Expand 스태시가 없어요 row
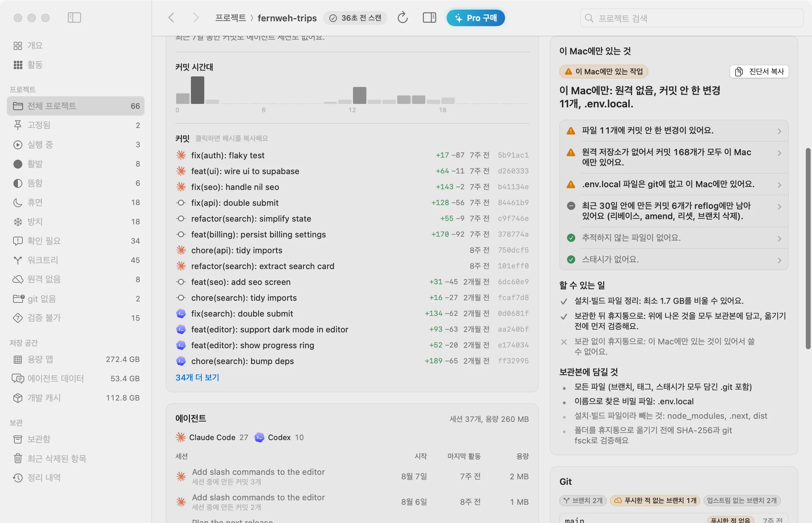812x523 pixels. (x=674, y=259)
